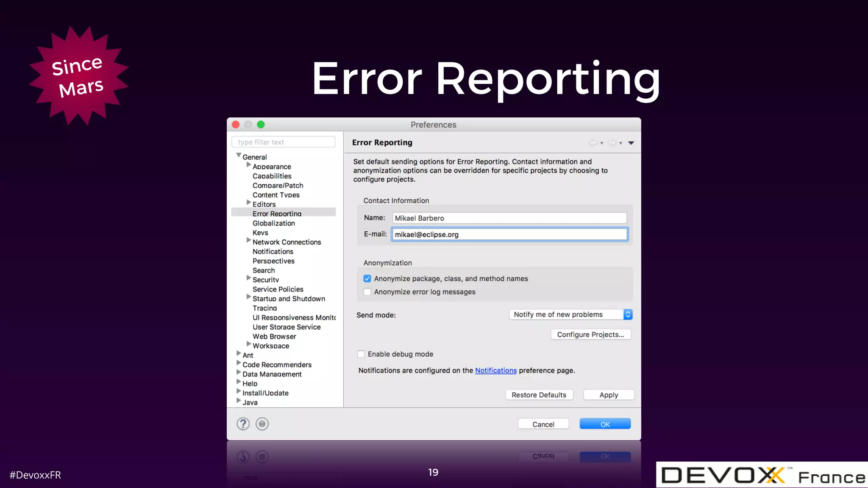Select Notifications in the tree
868x488 pixels.
coord(273,251)
